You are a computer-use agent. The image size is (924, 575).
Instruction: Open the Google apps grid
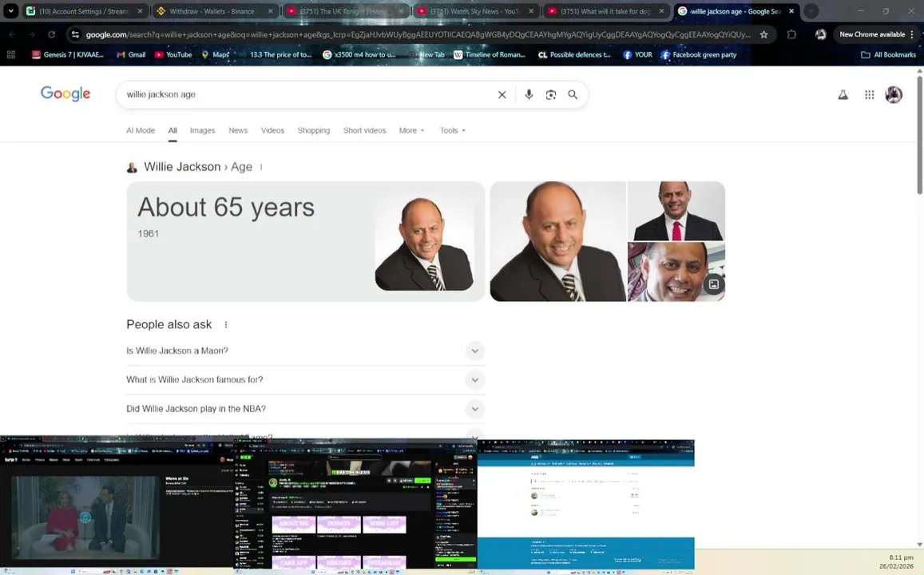pos(869,94)
